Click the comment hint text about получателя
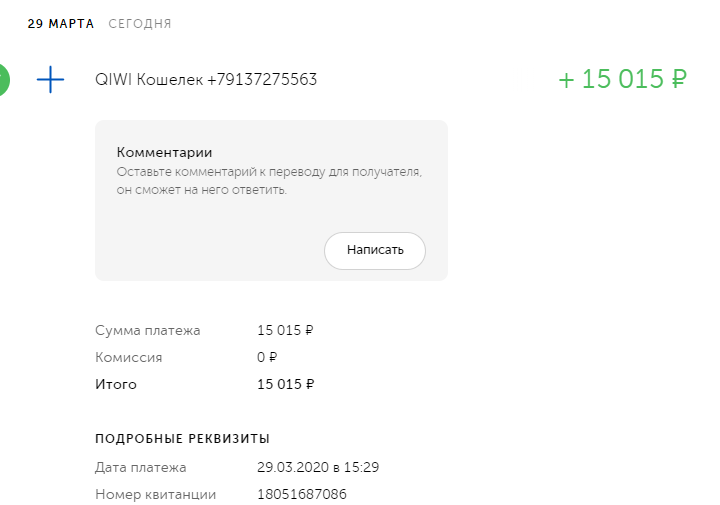 tap(269, 181)
